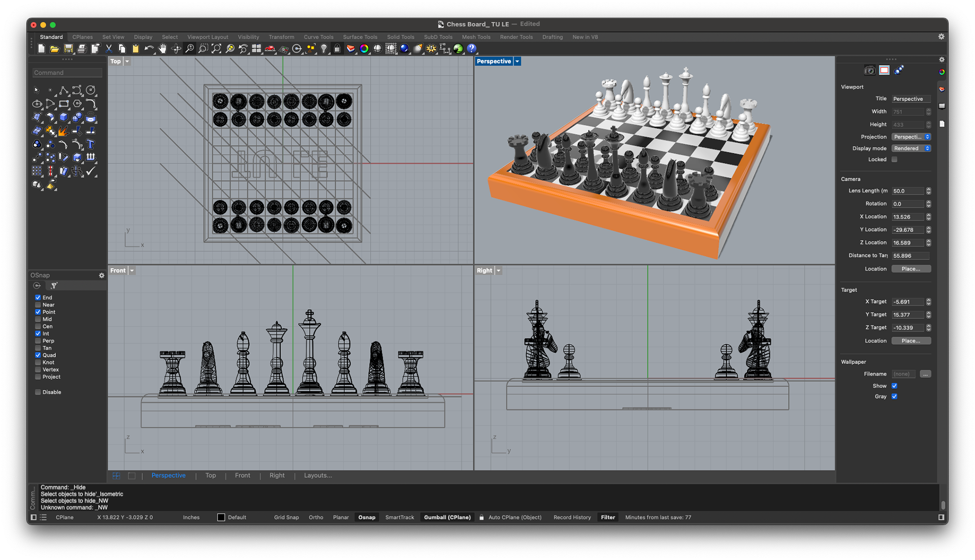Enable the Mid osnap checkbox
This screenshot has height=560, width=975.
tap(38, 319)
